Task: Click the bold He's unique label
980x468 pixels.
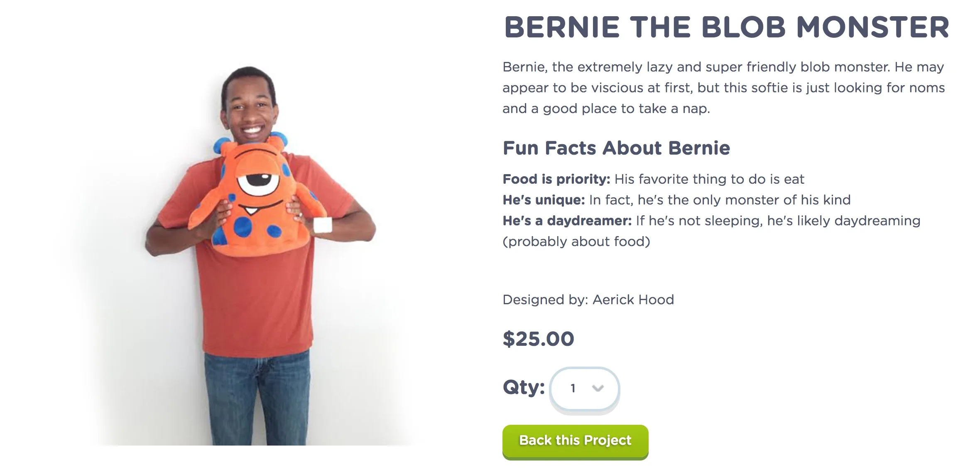Action: tap(544, 200)
